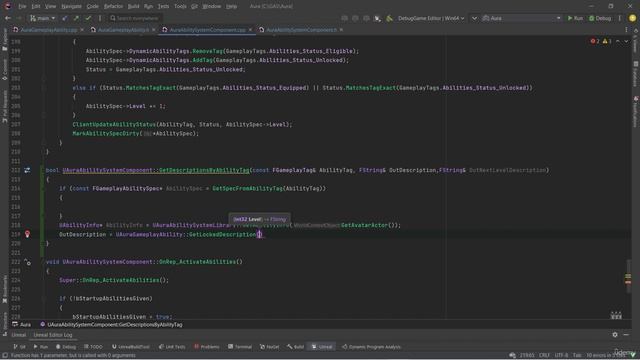Click the Aura breadcrumb
The image size is (640, 360).
point(22,324)
